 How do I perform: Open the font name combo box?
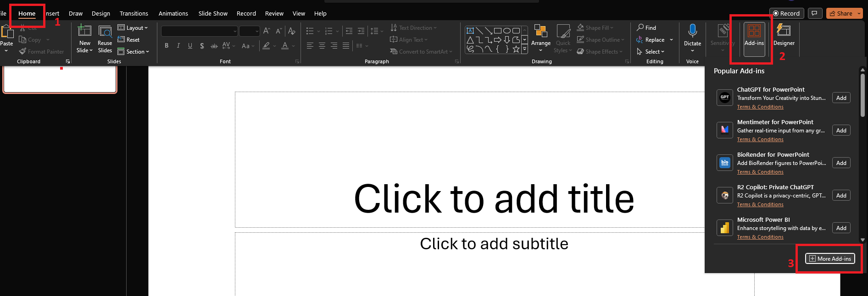click(199, 31)
